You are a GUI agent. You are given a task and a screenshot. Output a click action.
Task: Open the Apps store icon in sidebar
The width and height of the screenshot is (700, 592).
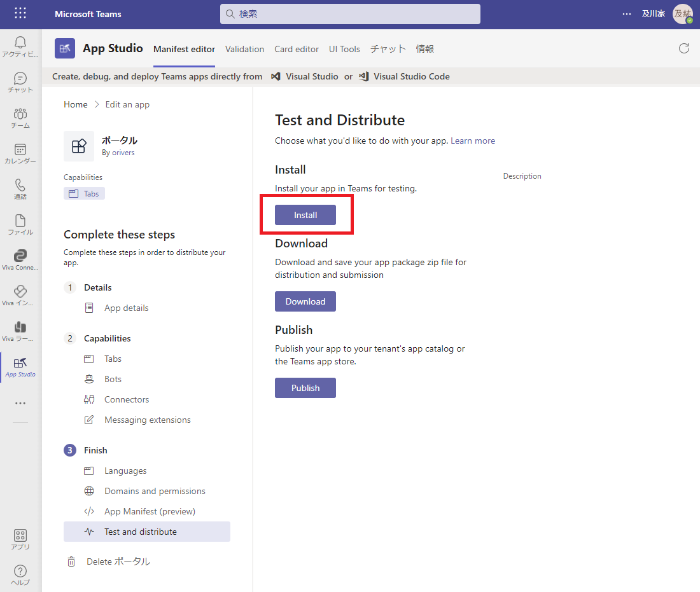click(20, 535)
